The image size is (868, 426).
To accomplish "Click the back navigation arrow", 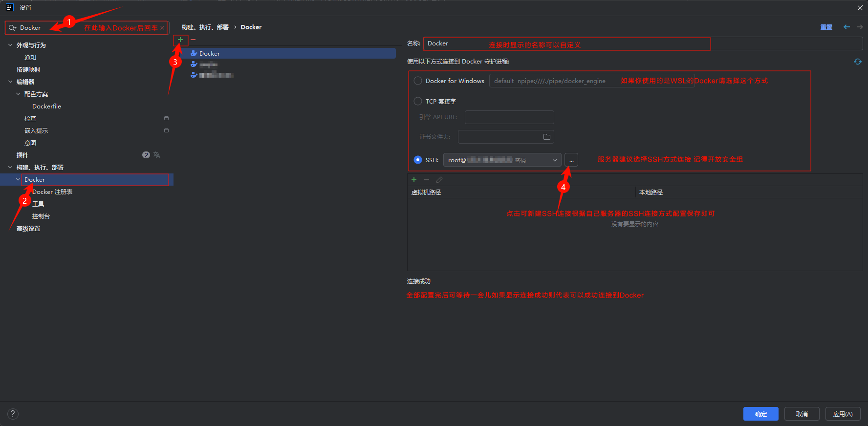I will [x=846, y=27].
